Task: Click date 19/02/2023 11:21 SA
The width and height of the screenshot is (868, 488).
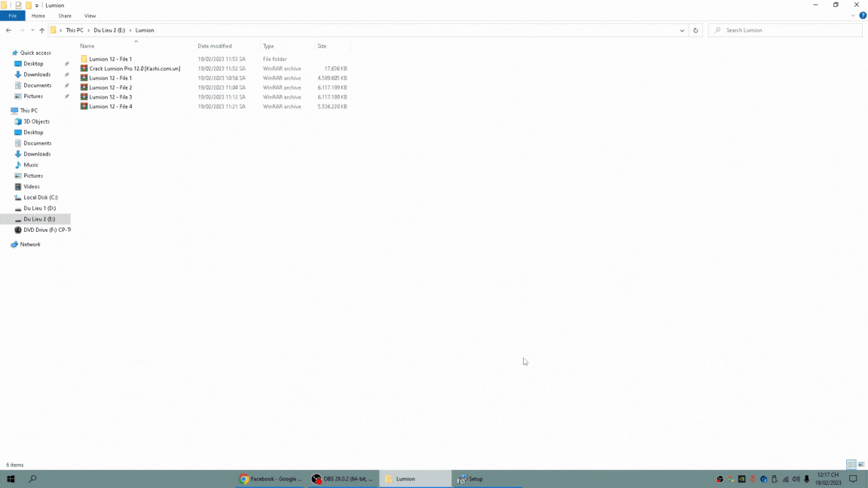Action: click(x=222, y=106)
